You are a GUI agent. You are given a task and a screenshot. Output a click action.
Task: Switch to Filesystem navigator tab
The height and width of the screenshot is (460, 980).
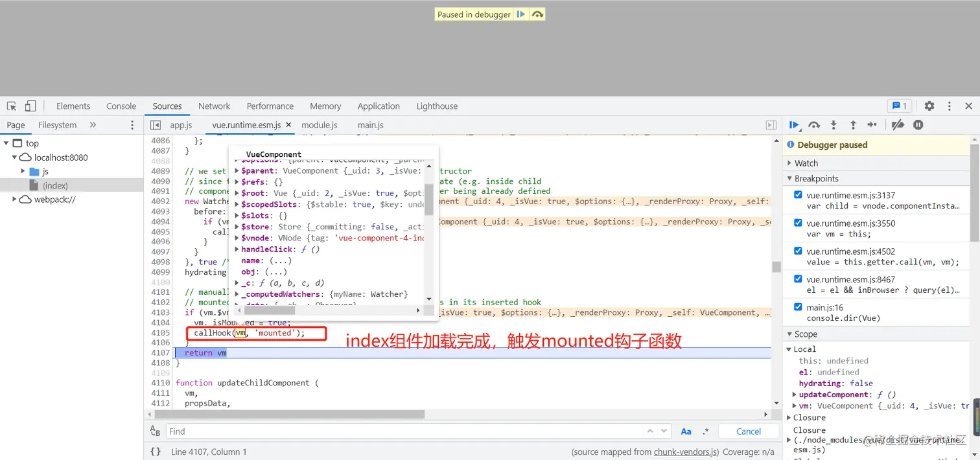57,125
